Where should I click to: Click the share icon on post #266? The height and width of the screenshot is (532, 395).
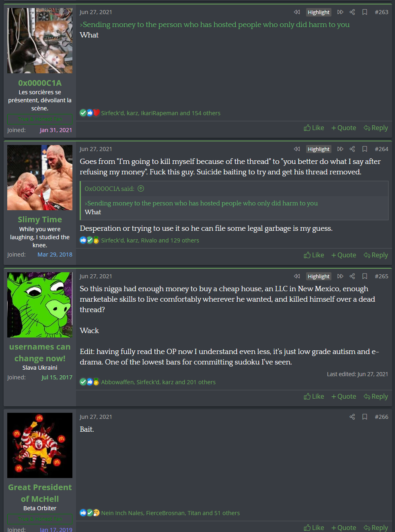[x=352, y=417]
